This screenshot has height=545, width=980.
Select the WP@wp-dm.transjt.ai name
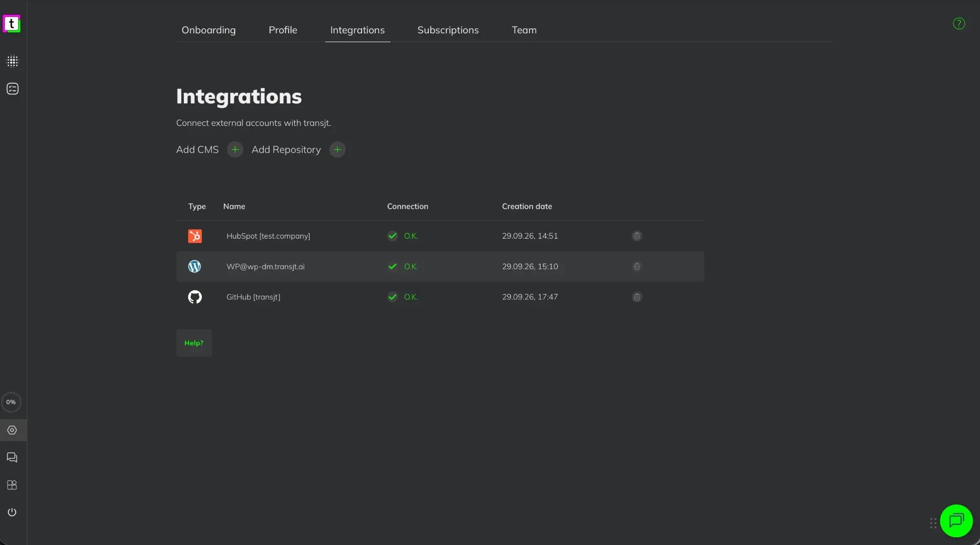tap(265, 266)
